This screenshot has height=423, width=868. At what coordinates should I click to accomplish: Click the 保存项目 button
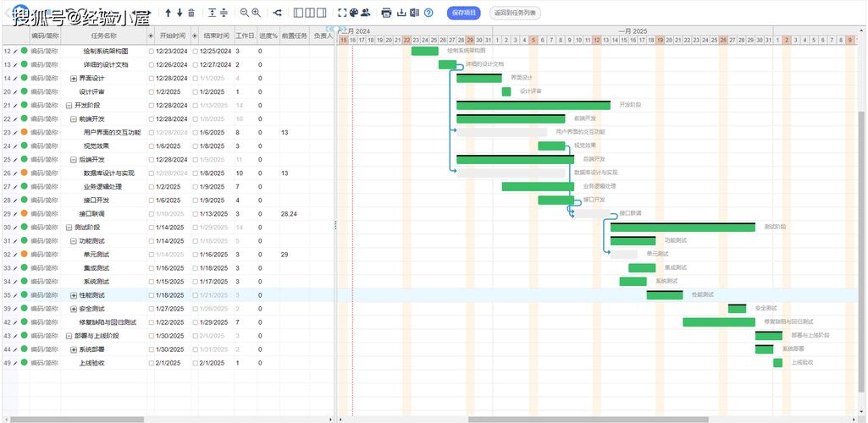[x=464, y=13]
